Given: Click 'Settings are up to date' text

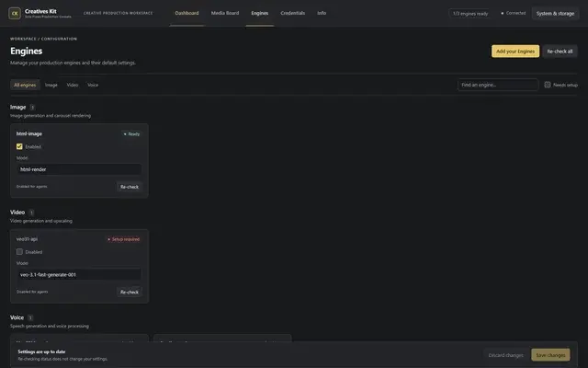Looking at the screenshot, I should pyautogui.click(x=41, y=351).
